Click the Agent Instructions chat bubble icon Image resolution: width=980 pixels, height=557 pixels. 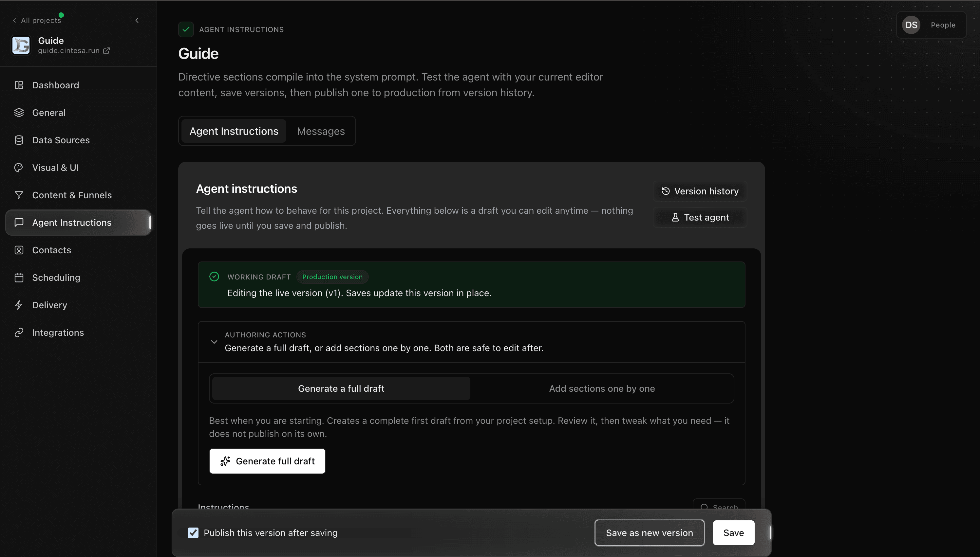point(19,223)
